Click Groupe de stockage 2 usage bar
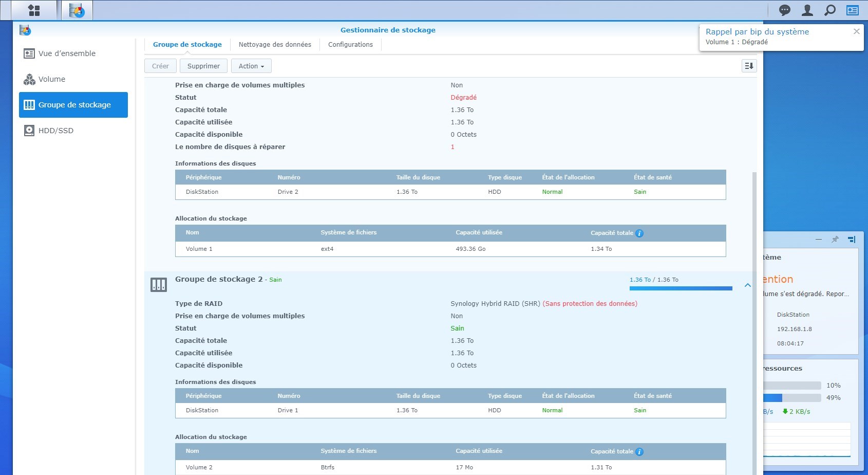 681,288
